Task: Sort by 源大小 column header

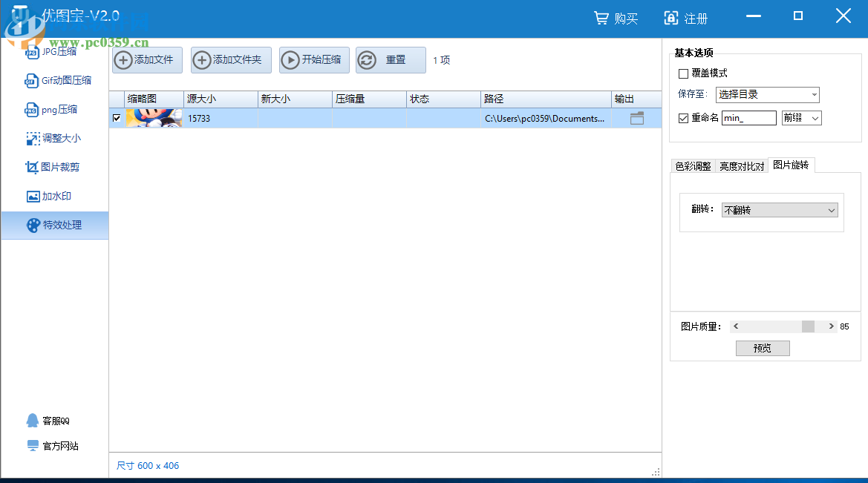Action: [x=221, y=99]
